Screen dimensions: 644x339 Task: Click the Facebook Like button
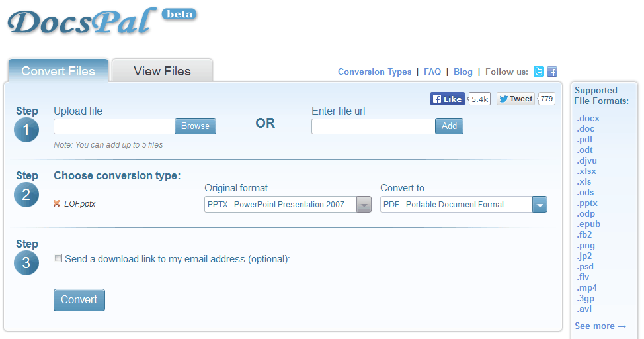point(447,99)
